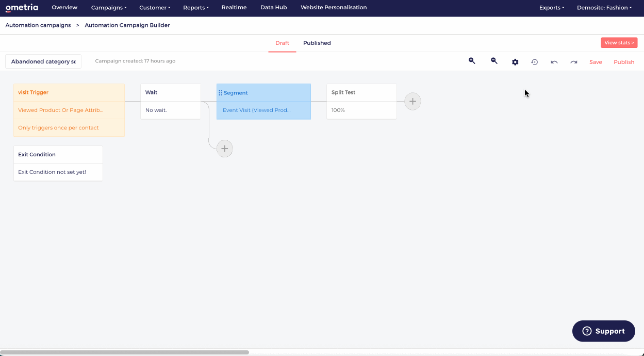Edit the campaign name field

point(43,61)
